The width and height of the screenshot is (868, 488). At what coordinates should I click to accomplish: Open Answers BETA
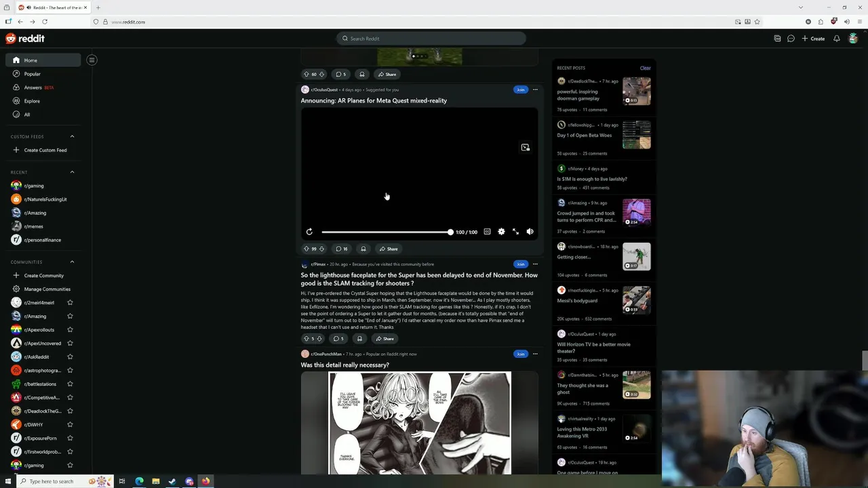point(43,87)
